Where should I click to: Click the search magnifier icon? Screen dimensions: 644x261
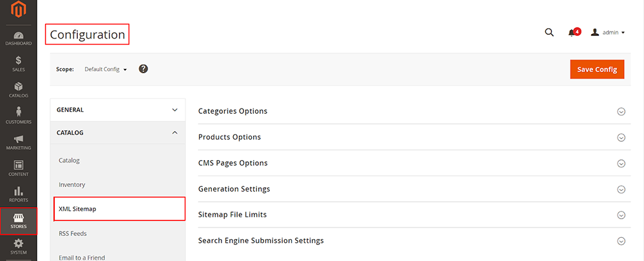coord(549,32)
